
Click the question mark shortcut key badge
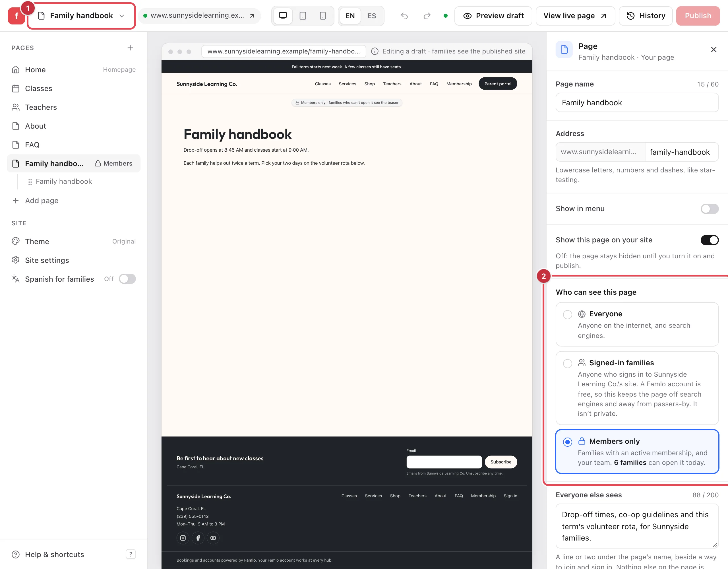point(131,554)
